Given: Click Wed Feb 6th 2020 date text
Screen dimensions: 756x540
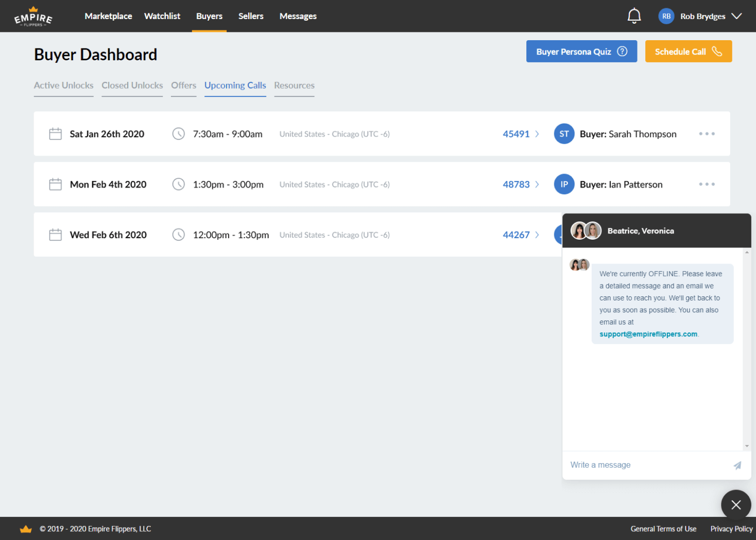Looking at the screenshot, I should coord(108,235).
